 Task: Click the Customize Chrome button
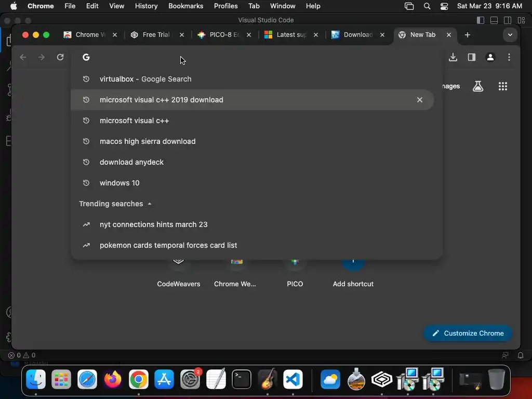click(468, 333)
